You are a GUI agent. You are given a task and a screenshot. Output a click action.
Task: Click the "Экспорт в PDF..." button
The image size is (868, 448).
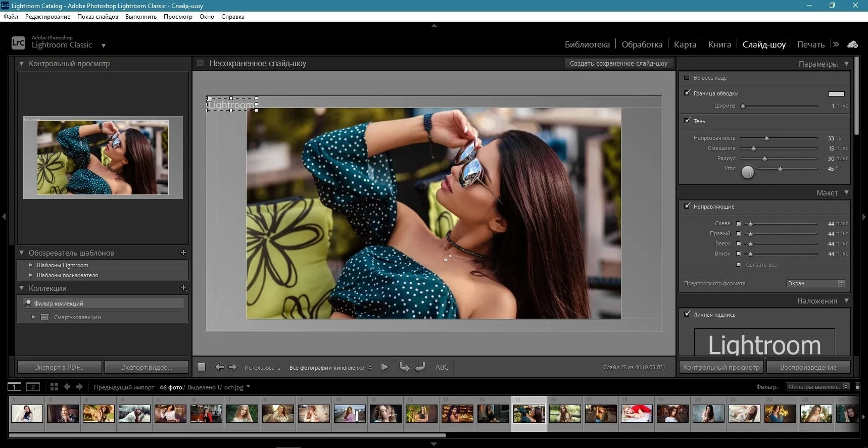[59, 367]
